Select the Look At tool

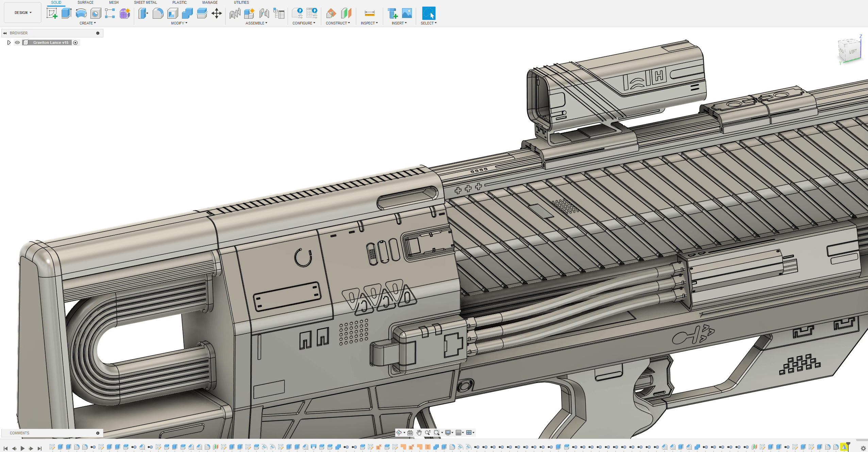(x=410, y=433)
